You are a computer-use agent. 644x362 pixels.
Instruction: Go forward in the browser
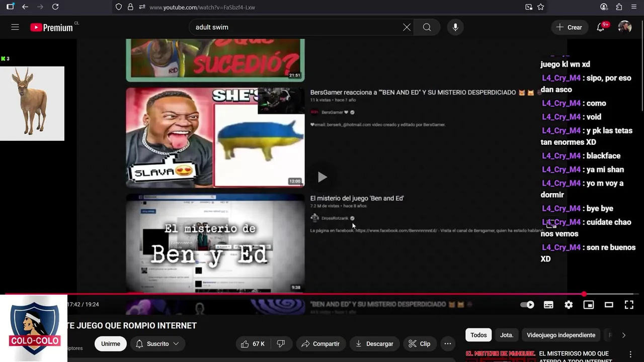point(40,7)
